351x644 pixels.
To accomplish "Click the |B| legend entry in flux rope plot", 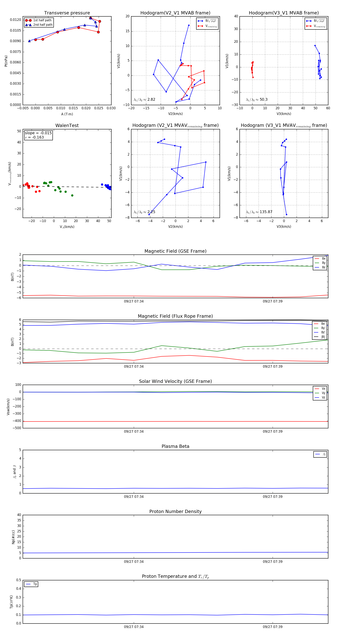I will pos(320,337).
